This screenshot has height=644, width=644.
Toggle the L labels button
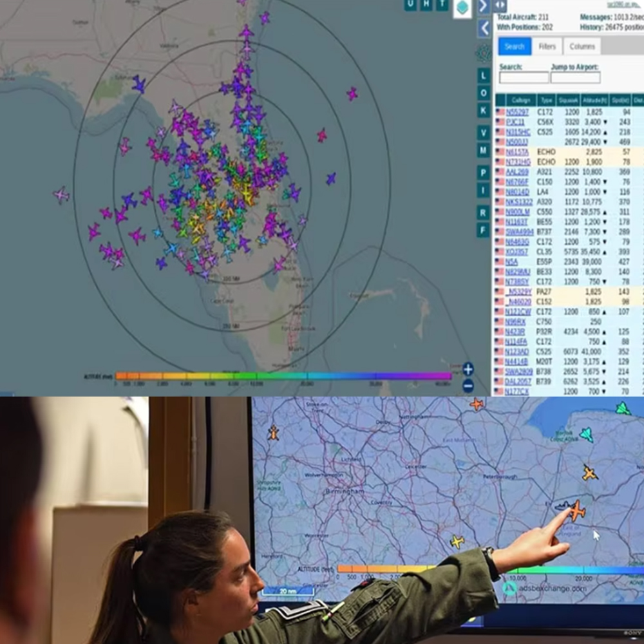point(483,76)
